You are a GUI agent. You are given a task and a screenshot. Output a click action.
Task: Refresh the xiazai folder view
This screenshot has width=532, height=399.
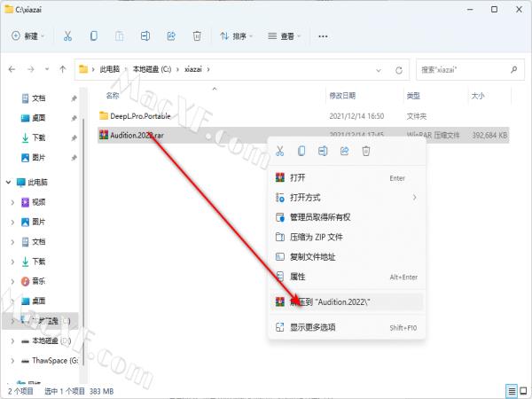point(400,69)
